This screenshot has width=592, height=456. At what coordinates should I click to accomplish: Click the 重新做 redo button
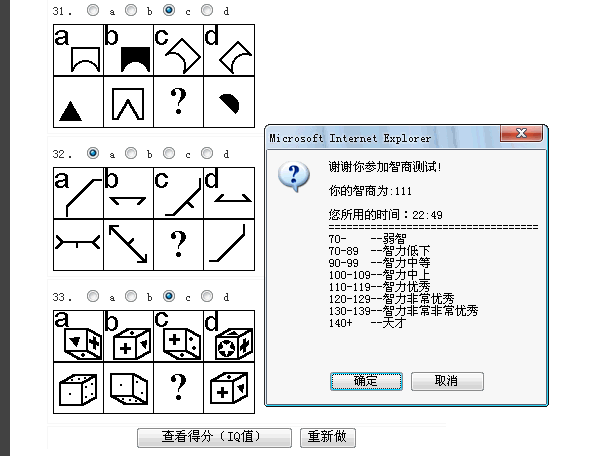(x=328, y=438)
